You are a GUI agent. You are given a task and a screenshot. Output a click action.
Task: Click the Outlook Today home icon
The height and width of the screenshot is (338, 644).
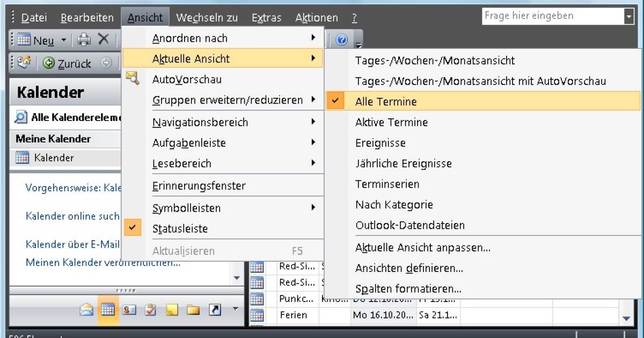[x=24, y=63]
